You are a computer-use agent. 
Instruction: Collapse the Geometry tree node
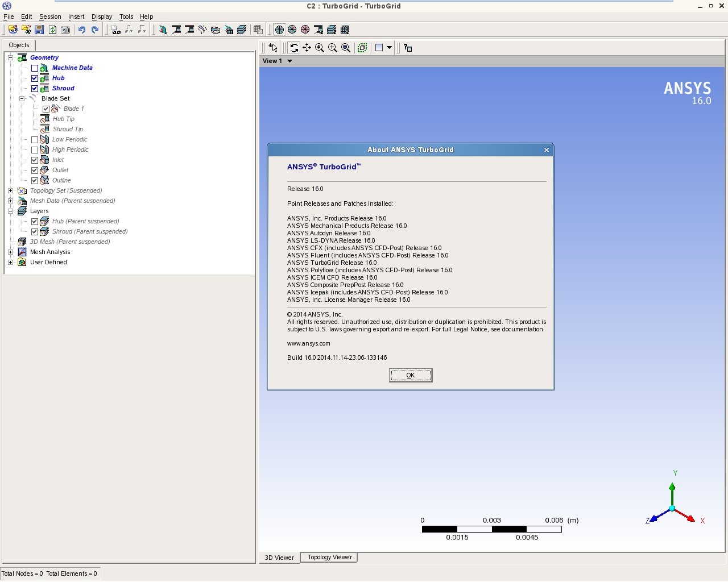(10, 57)
